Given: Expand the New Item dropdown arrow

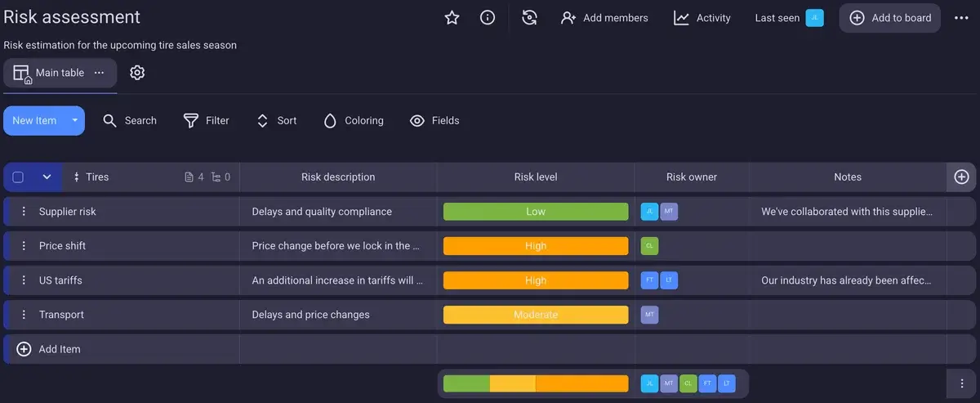Looking at the screenshot, I should (74, 121).
